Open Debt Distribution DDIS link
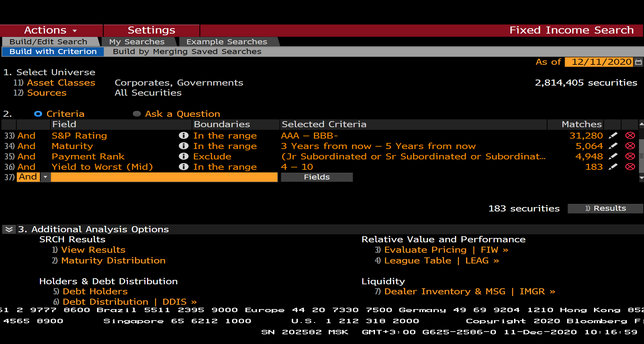The width and height of the screenshot is (644, 344). (130, 302)
